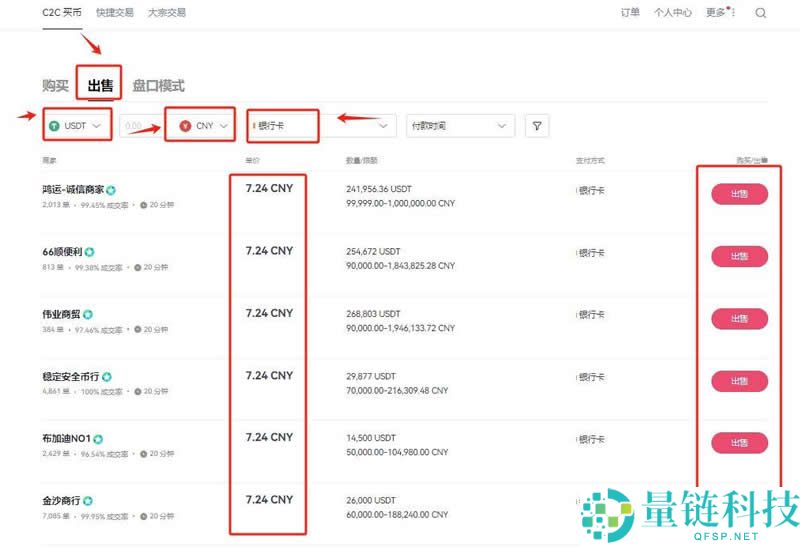Click 出售 button for 66顺便利
This screenshot has width=800, height=547.
click(x=739, y=256)
